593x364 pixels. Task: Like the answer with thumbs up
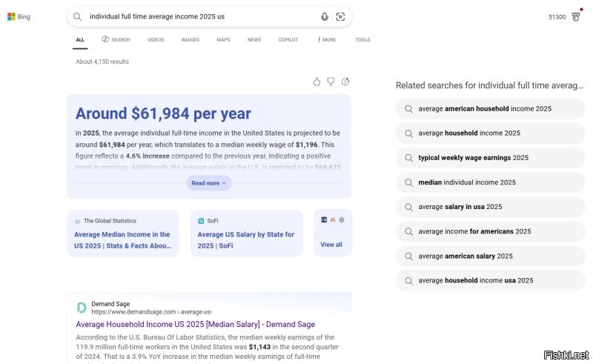[317, 82]
